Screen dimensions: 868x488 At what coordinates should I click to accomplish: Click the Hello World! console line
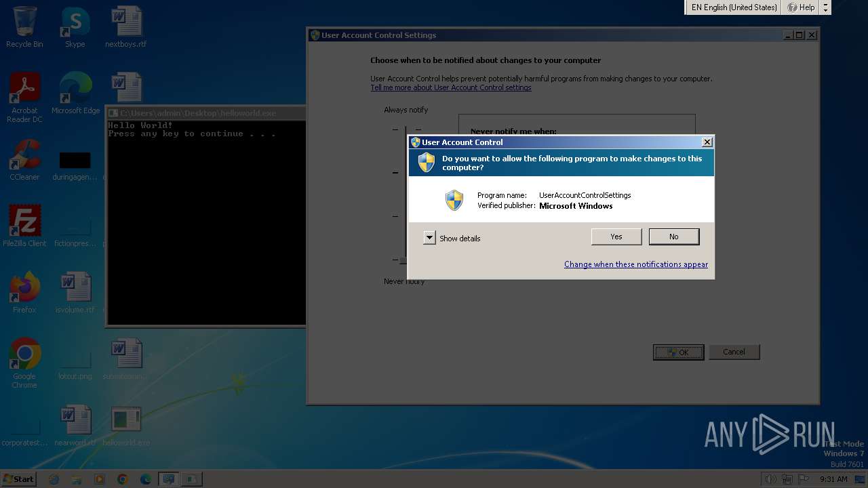(x=140, y=125)
